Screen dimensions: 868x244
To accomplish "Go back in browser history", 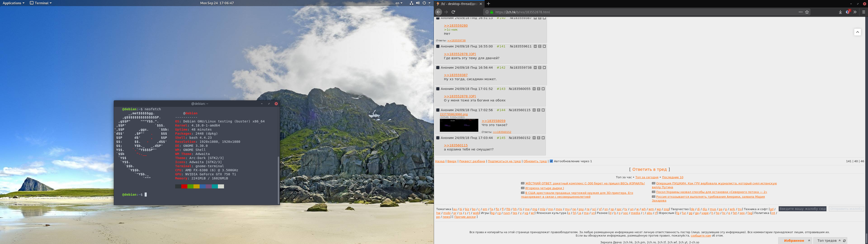I will [x=438, y=12].
